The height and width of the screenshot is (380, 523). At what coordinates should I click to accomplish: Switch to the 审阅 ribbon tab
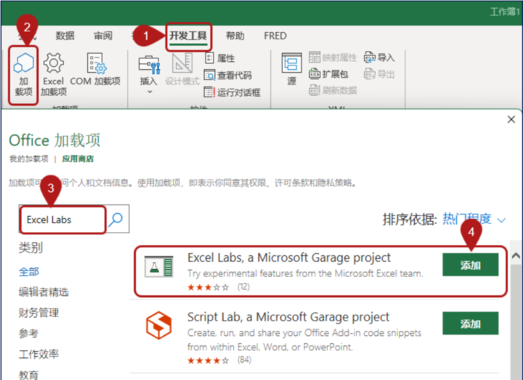coord(103,36)
